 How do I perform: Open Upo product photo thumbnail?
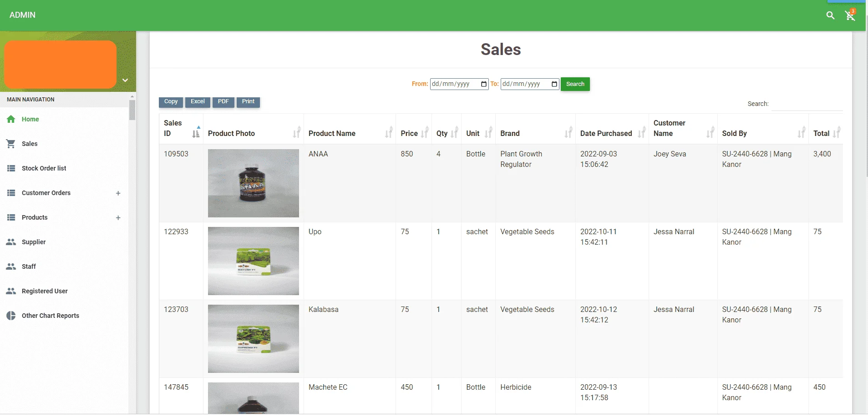[x=254, y=261]
